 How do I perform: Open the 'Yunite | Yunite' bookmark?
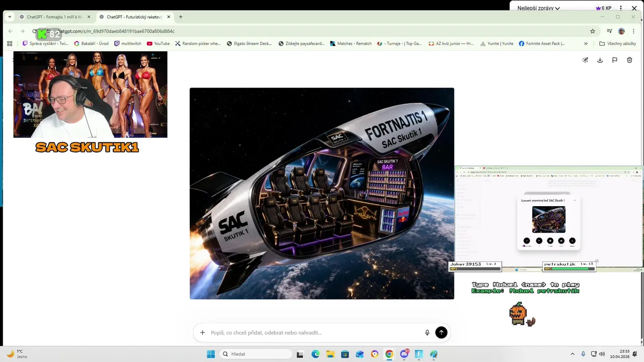[497, 44]
